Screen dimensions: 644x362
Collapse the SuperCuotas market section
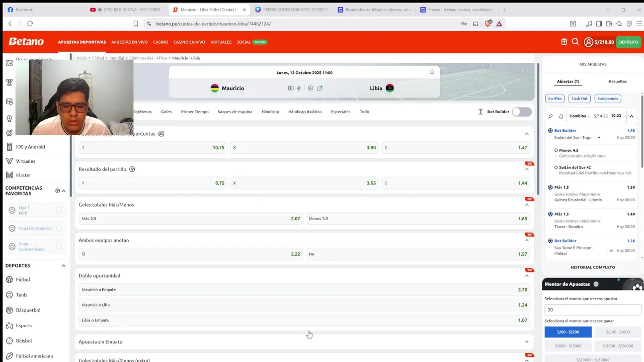pos(527,134)
